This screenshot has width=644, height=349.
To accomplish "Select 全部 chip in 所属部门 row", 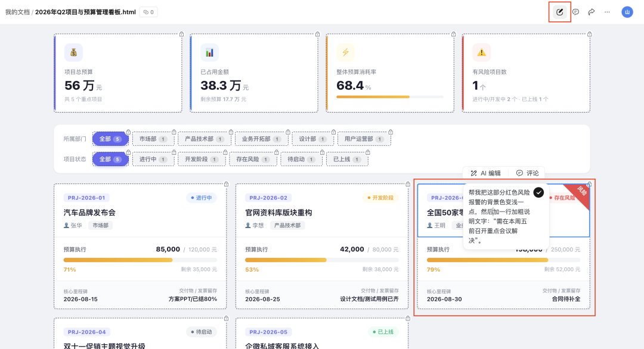I will [110, 139].
